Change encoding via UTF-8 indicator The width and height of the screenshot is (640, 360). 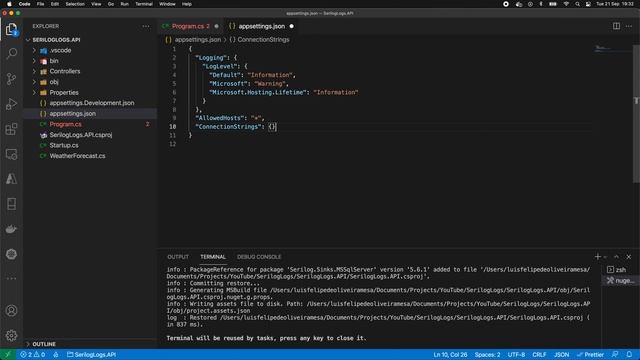pos(516,354)
